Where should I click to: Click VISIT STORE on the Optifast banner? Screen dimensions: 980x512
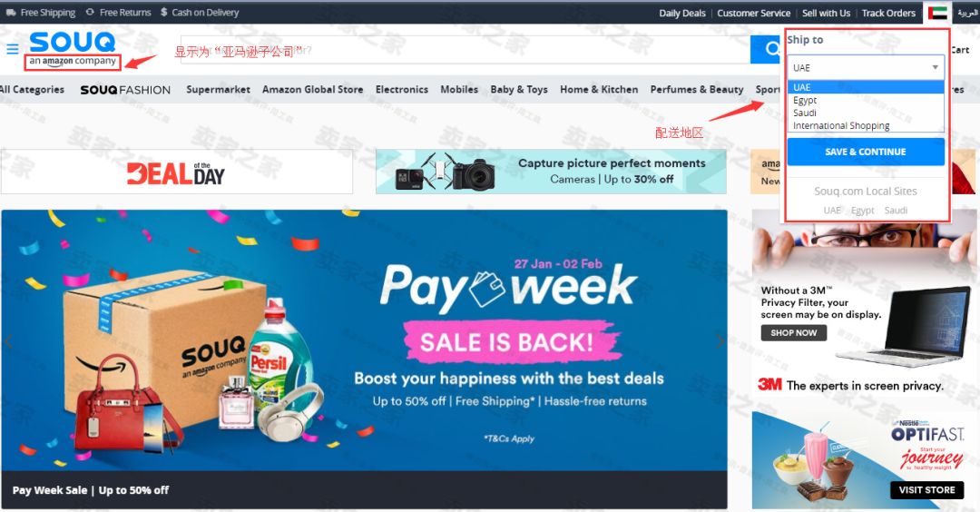[926, 490]
